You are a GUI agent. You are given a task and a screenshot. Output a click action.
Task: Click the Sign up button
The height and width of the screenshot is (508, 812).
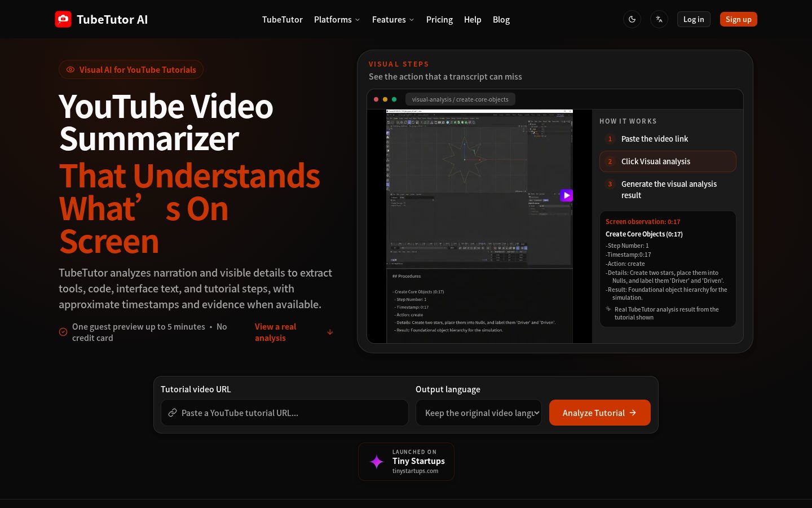(x=738, y=19)
